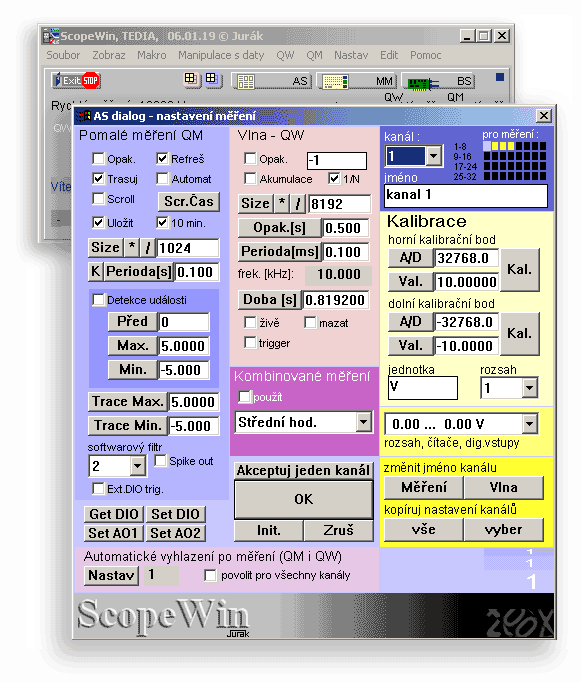Expand the softwarový filtr dropdown

coord(137,466)
